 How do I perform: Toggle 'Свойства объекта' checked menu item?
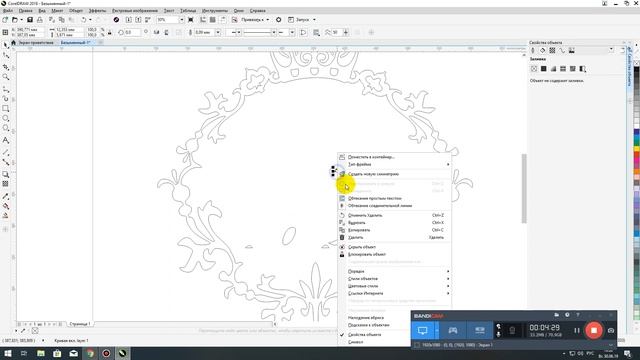[x=364, y=335]
